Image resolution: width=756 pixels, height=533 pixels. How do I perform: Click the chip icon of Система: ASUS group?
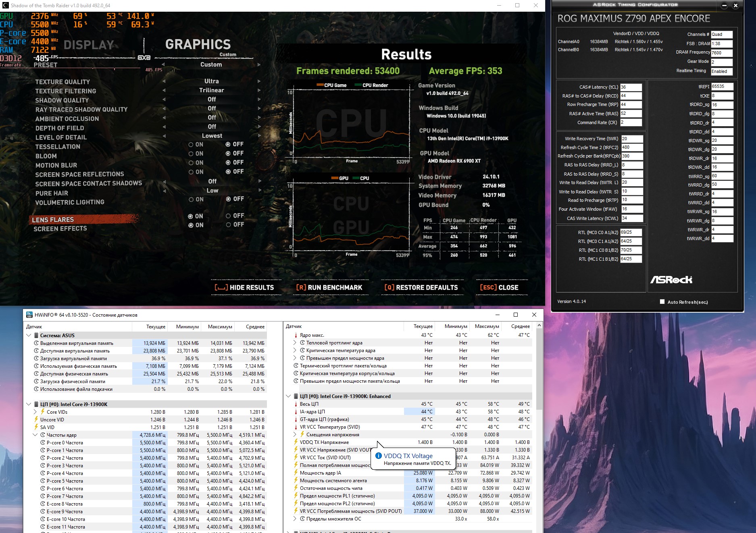(x=36, y=335)
